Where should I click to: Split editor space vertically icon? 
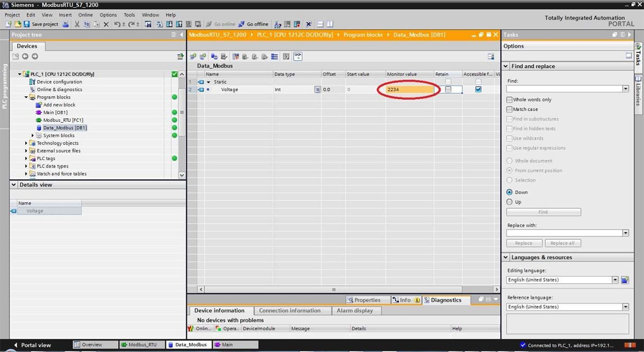coord(330,24)
